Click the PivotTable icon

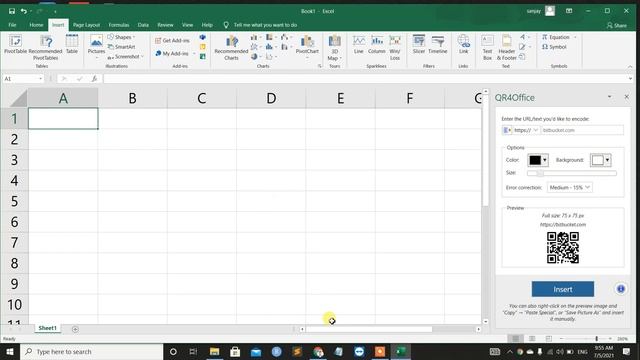(x=15, y=44)
